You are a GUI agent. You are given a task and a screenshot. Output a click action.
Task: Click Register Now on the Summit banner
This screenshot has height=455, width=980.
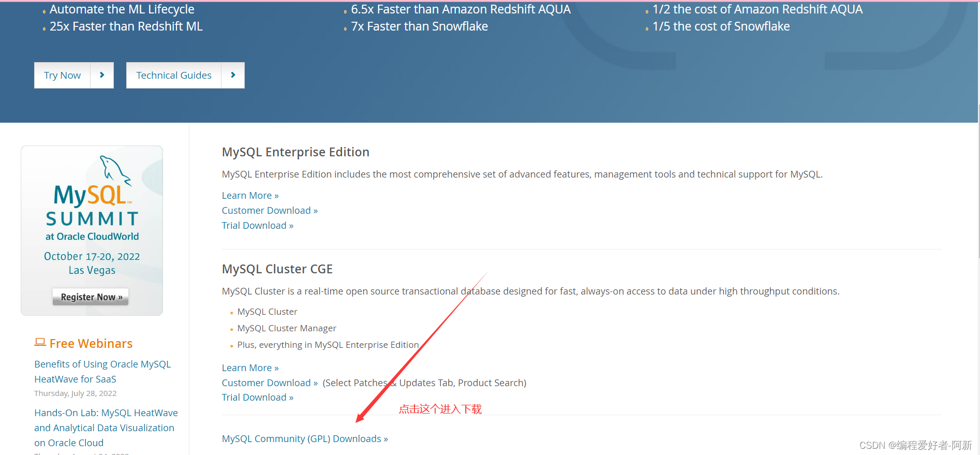(91, 297)
